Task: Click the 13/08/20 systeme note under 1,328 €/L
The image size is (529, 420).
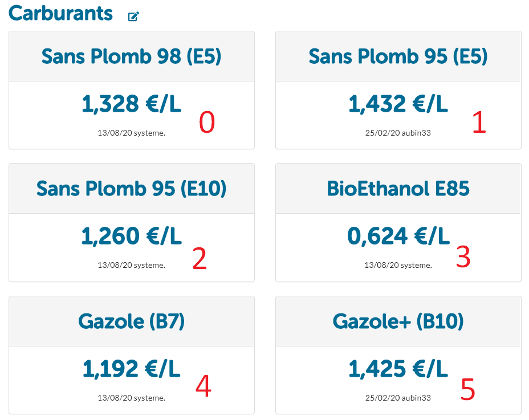Action: (132, 133)
